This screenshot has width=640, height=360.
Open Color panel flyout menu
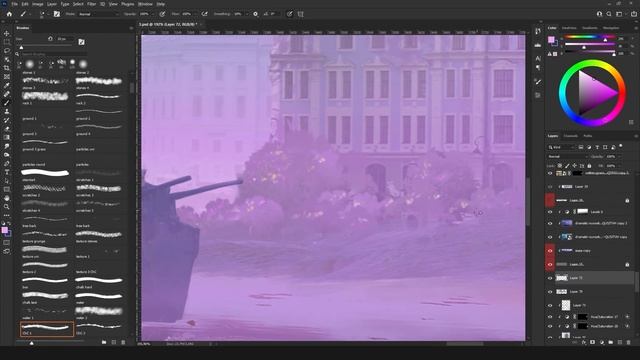635,28
